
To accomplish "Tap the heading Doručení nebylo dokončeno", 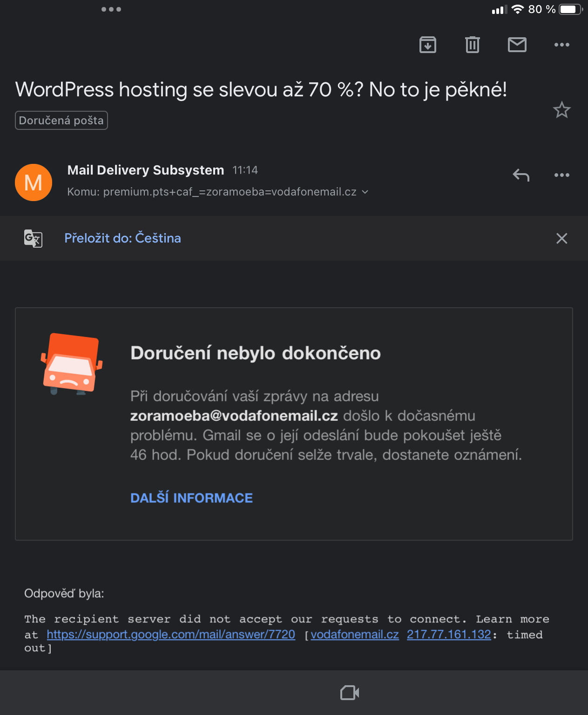I will (256, 353).
